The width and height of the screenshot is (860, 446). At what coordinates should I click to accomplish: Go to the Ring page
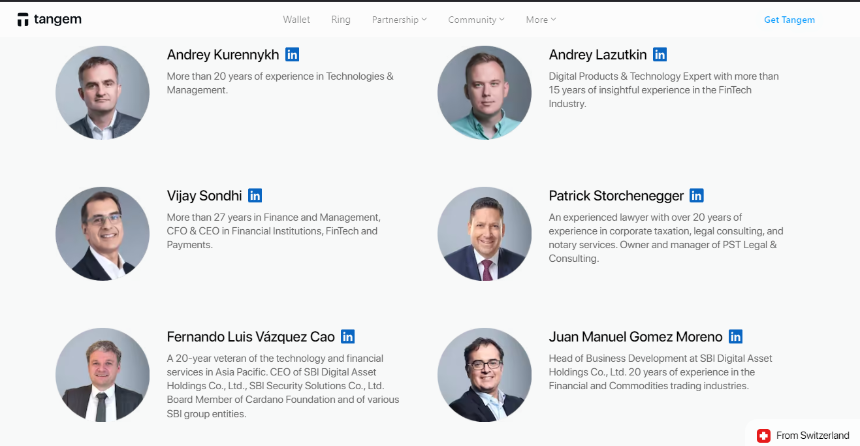coord(341,20)
